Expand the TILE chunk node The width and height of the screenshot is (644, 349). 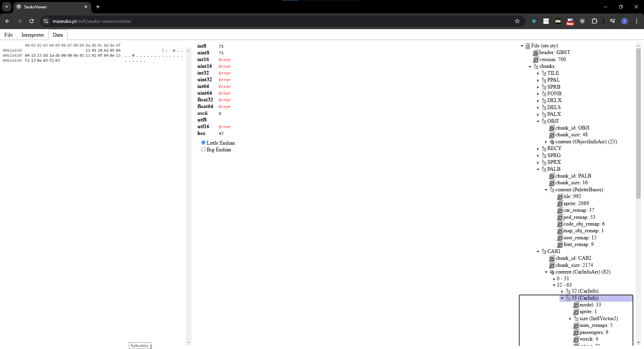tap(538, 73)
